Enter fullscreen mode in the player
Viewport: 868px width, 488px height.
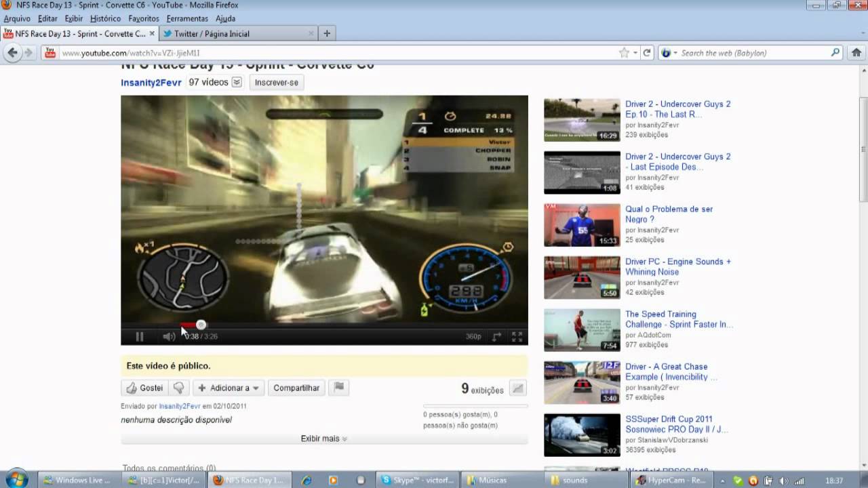(517, 336)
